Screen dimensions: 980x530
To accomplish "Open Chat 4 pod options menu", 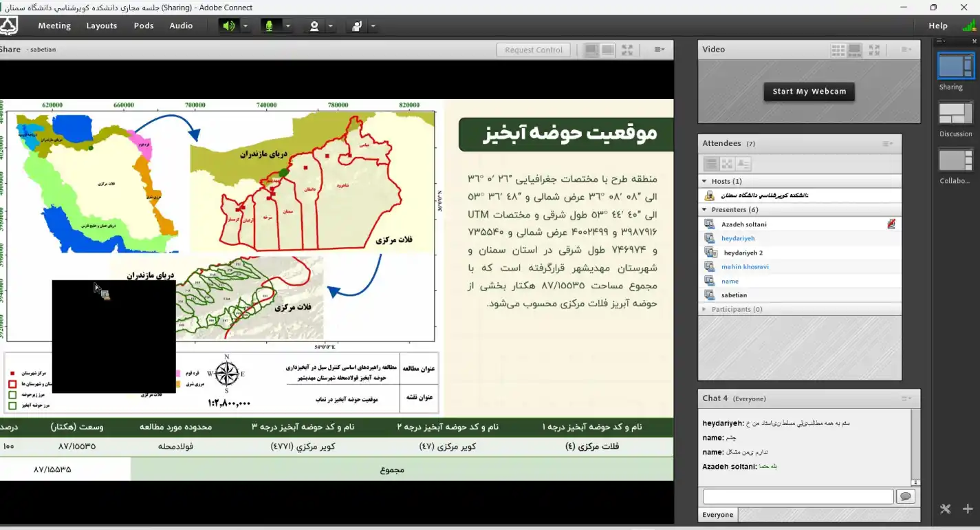I will [906, 399].
